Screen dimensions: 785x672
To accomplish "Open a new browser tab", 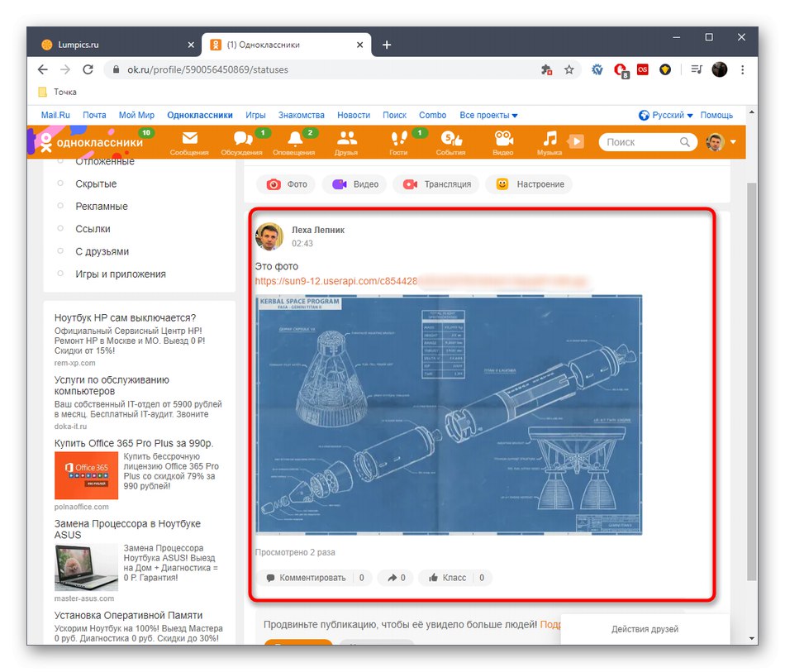I will pos(387,45).
